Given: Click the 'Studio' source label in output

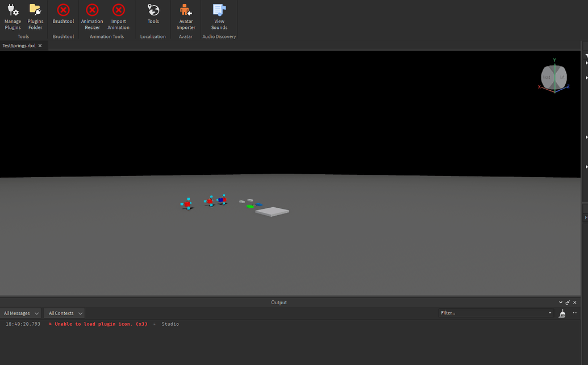Looking at the screenshot, I should [x=170, y=324].
